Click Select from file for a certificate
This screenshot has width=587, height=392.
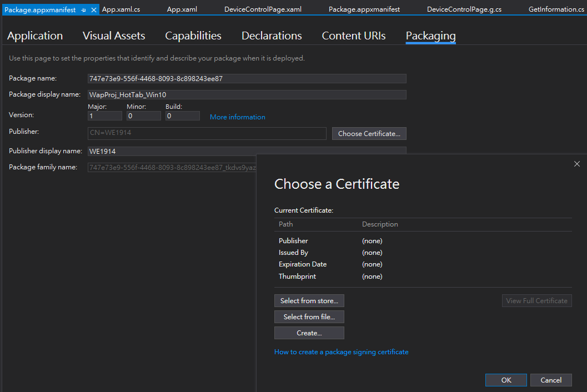[x=309, y=316]
